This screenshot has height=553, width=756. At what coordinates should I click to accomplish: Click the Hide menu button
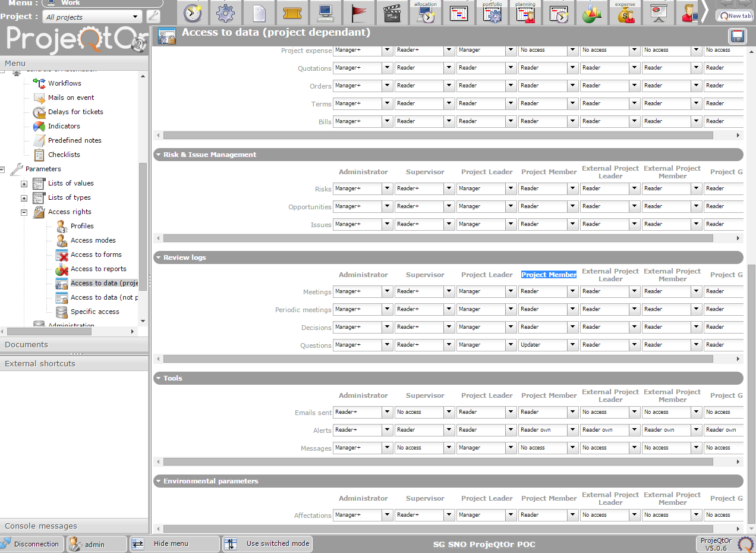coord(171,543)
